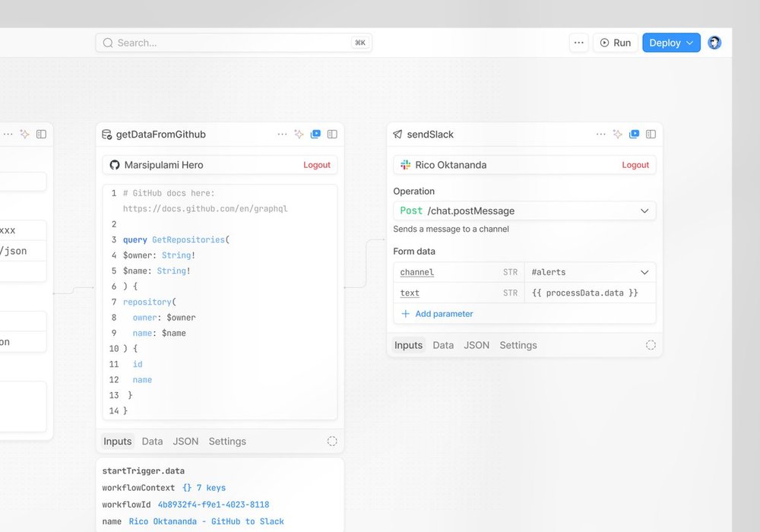
Task: Click the $name: String! code line
Action: pyautogui.click(x=157, y=271)
